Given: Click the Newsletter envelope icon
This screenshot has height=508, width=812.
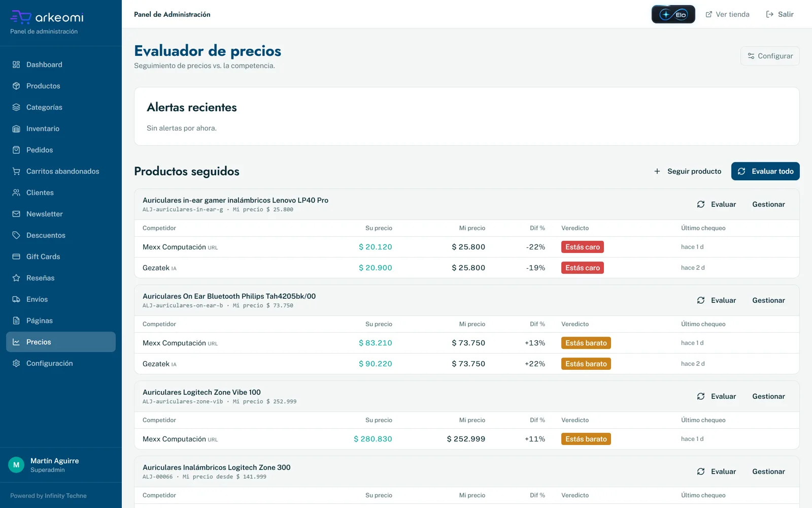Looking at the screenshot, I should coord(16,214).
